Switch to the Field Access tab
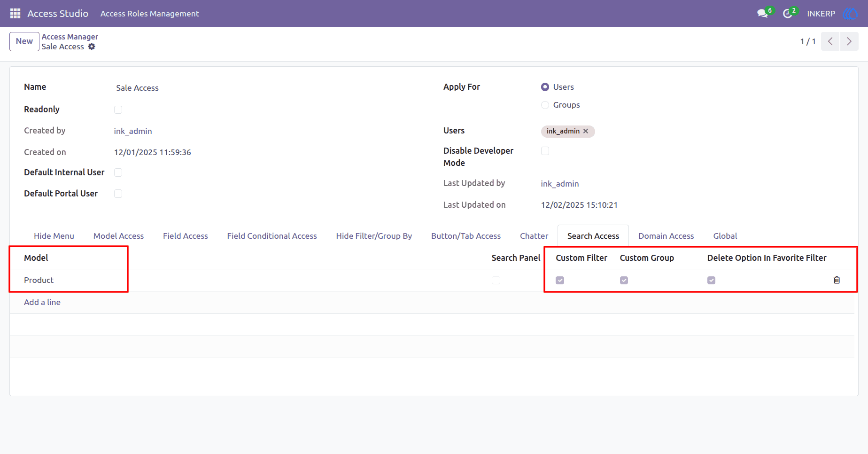Viewport: 868px width, 454px height. (186, 236)
